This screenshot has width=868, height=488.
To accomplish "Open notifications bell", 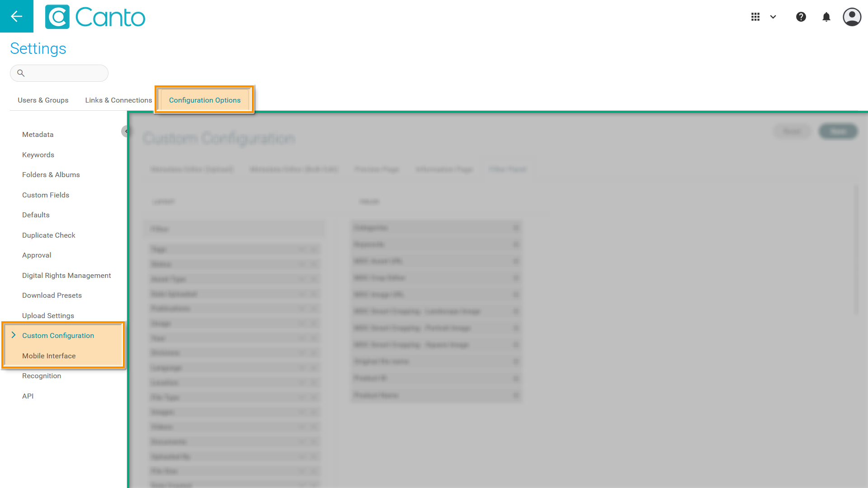I will click(826, 17).
